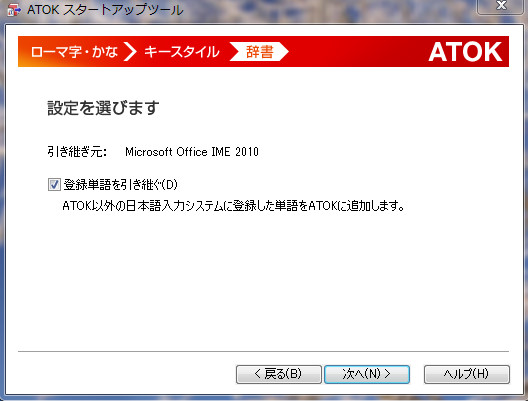Open help via ヘルプ(H) button
The image size is (528, 401).
[467, 374]
